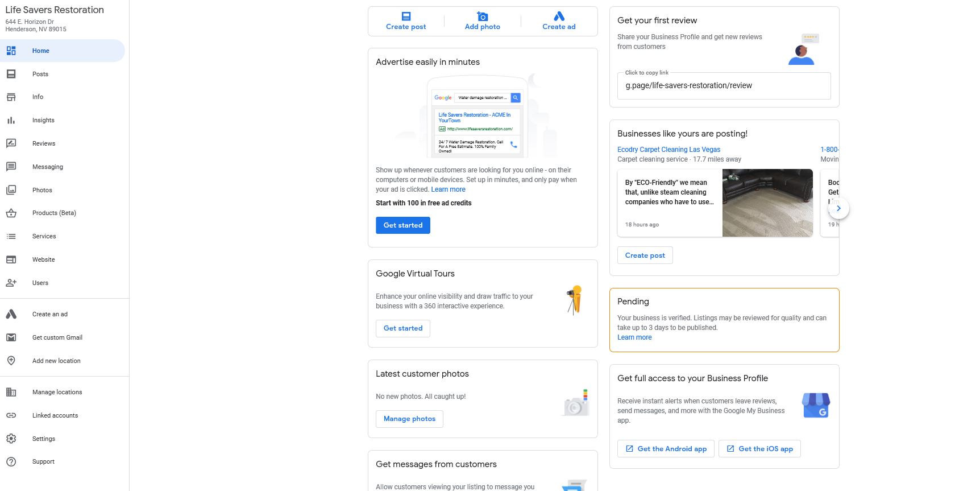Click the Create post icon at top
The width and height of the screenshot is (980, 491).
click(406, 16)
